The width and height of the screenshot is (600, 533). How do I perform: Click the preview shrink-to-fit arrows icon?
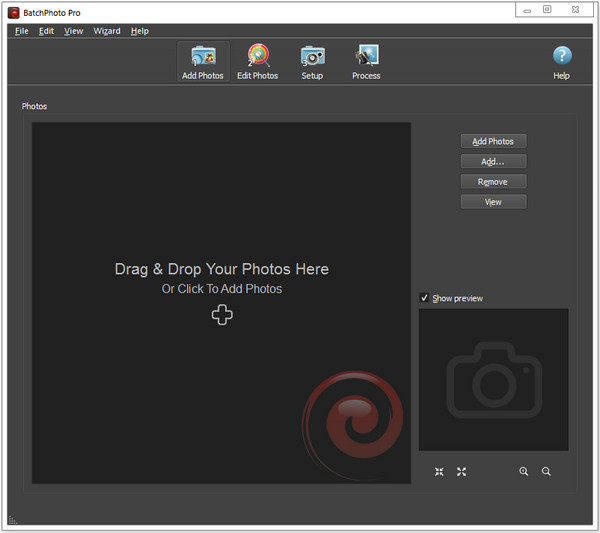(439, 472)
